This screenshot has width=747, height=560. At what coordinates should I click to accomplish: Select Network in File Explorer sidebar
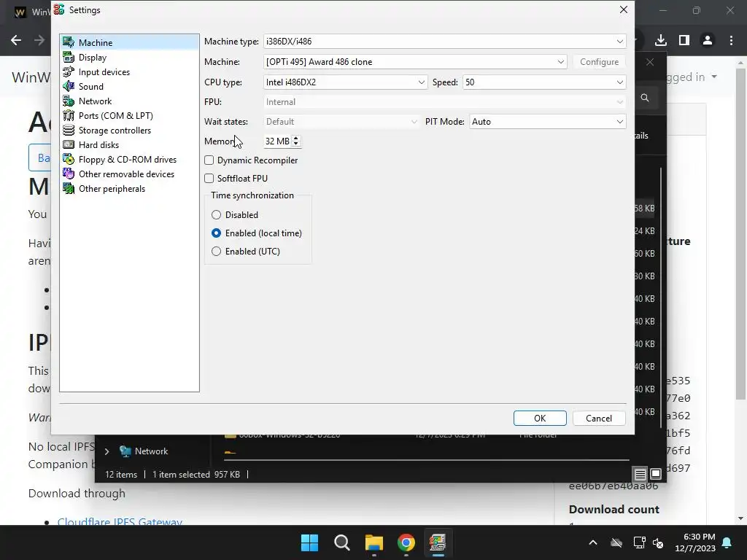[151, 451]
